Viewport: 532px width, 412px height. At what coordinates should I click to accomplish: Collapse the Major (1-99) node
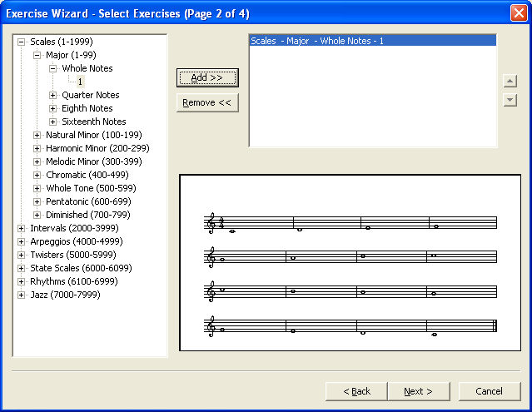37,55
